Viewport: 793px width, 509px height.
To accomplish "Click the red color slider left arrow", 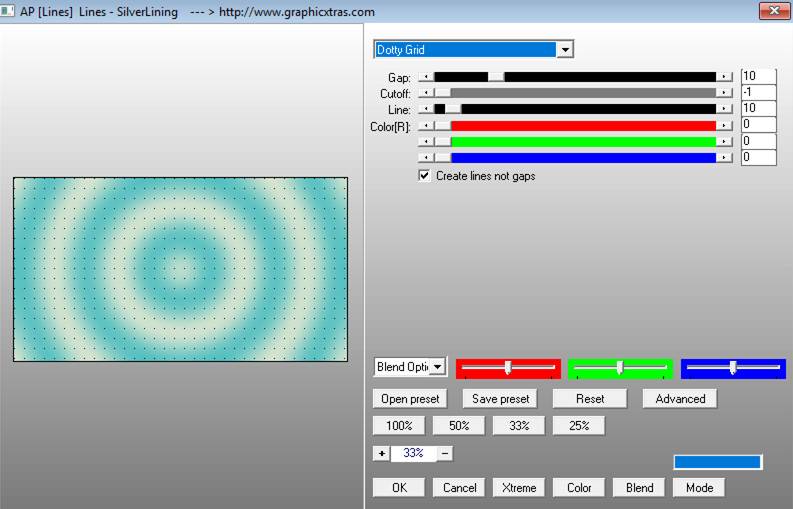I will [x=426, y=125].
